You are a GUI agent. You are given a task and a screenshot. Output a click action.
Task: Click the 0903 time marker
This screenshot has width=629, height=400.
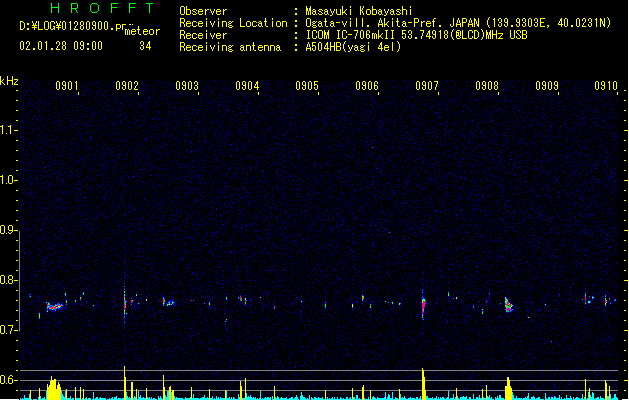(187, 86)
